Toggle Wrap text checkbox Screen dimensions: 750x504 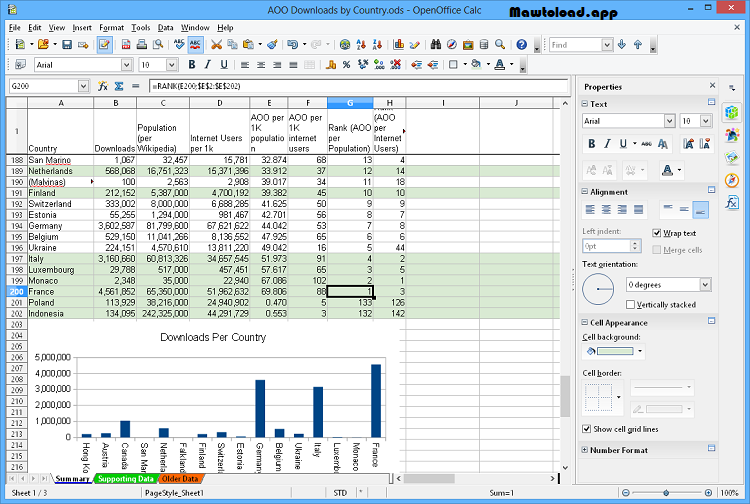coord(657,233)
